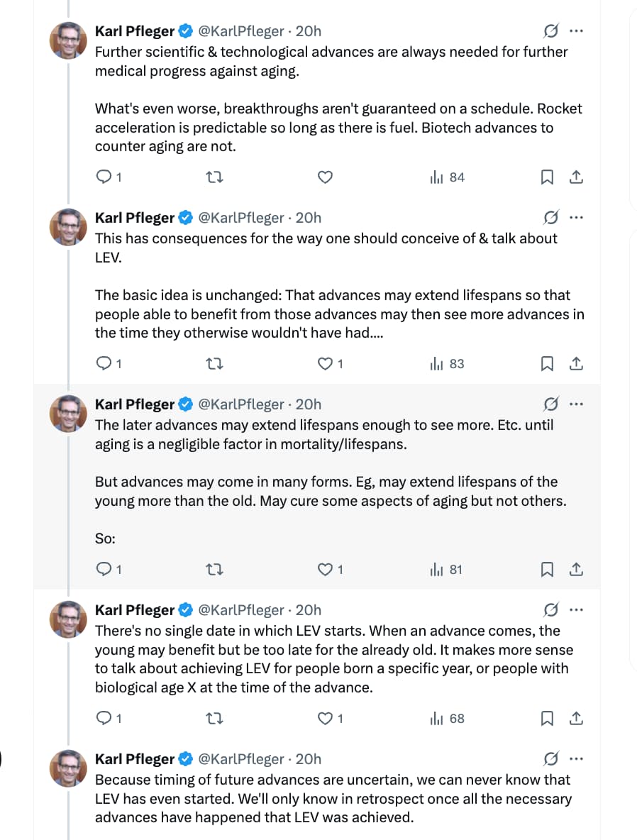637x840 pixels.
Task: Like the 'This has consequences' tweet
Action: pyautogui.click(x=325, y=364)
